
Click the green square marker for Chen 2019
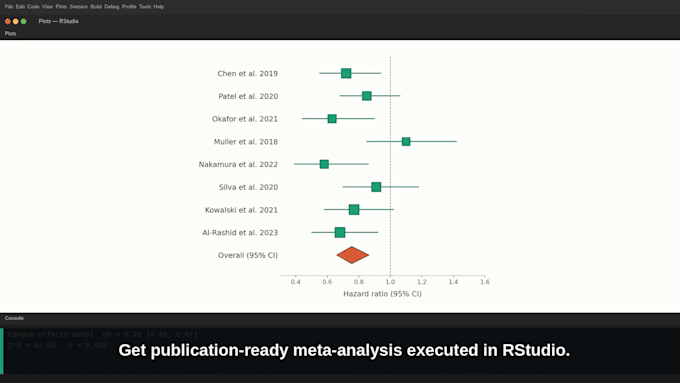346,73
